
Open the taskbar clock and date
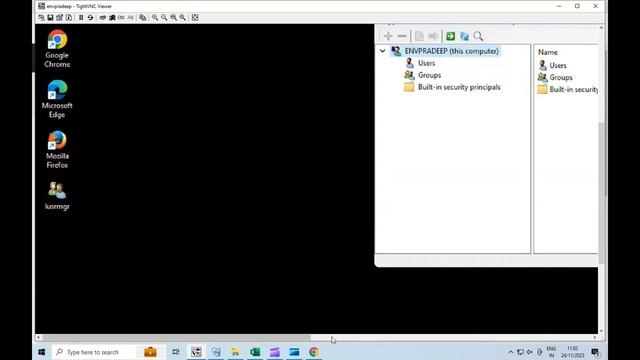point(573,352)
